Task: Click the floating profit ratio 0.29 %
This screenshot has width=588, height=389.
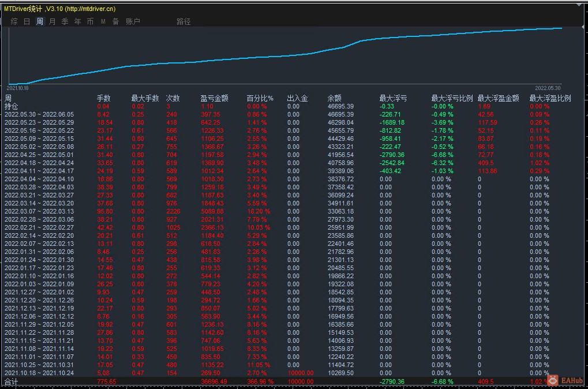Action: (x=540, y=171)
